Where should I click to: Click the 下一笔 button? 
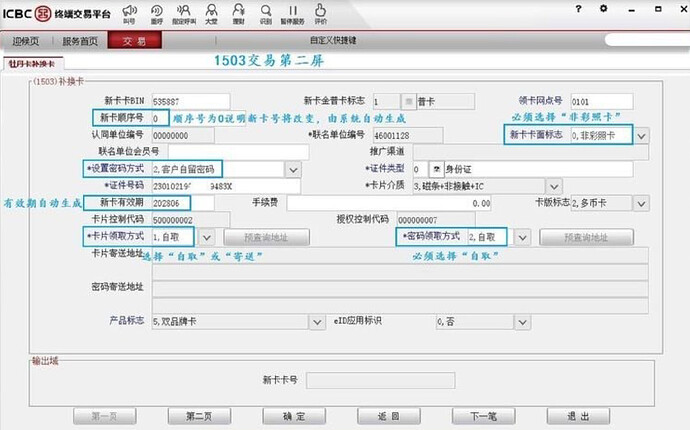[x=484, y=416]
